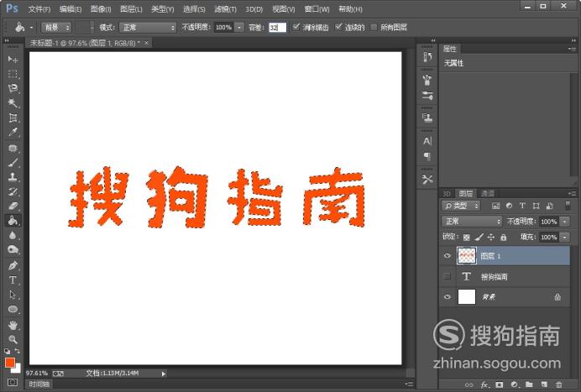Screen dimensions: 581x392
Task: Switch to the 3D panel tab
Action: [447, 193]
